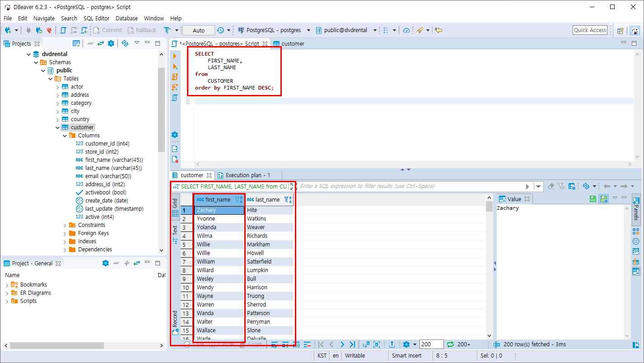
Task: Click refresh icon in results filter toolbar
Action: tap(586, 186)
